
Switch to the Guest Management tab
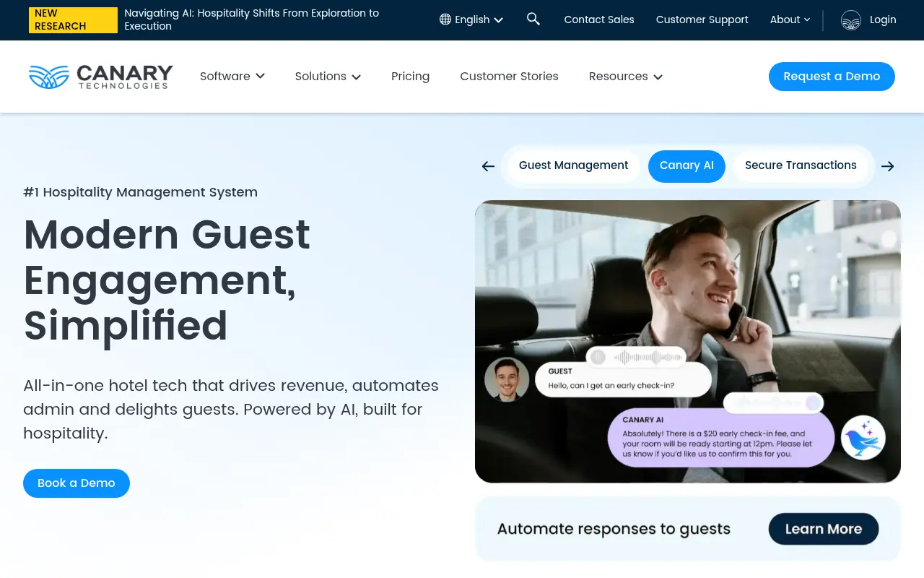point(573,165)
